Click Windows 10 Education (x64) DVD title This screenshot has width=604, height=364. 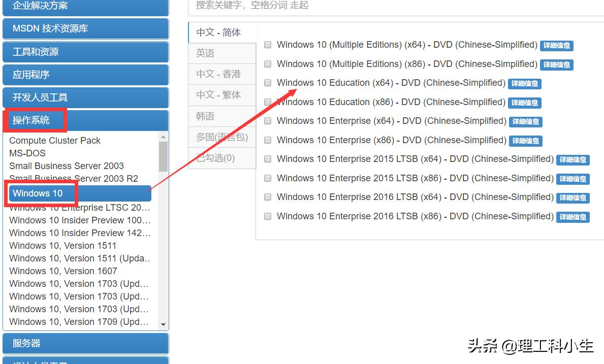coord(391,83)
